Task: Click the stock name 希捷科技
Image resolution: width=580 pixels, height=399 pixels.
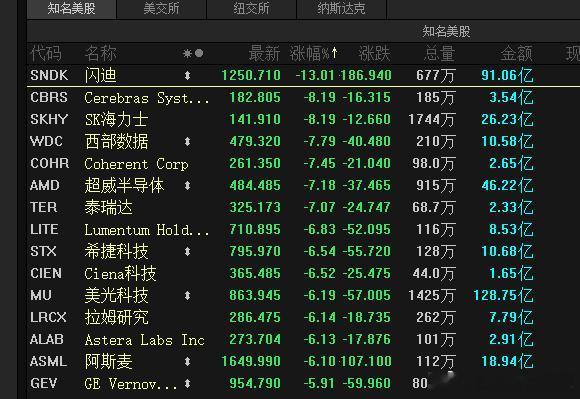Action: pos(117,251)
